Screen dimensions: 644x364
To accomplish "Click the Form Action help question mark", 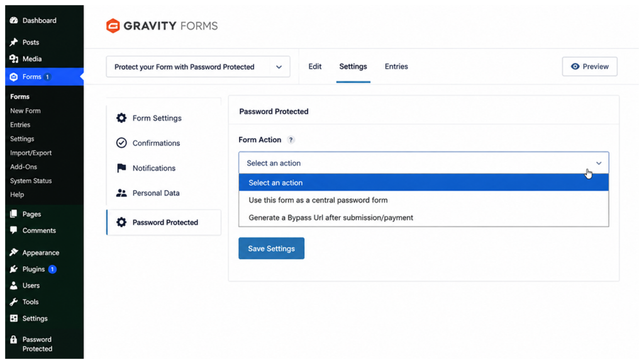I will pyautogui.click(x=291, y=140).
